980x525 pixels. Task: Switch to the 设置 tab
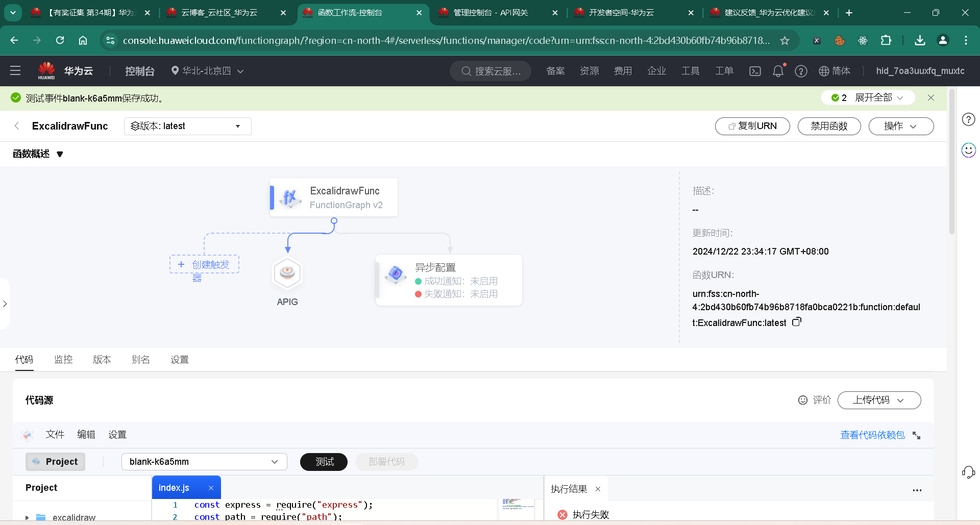click(180, 360)
